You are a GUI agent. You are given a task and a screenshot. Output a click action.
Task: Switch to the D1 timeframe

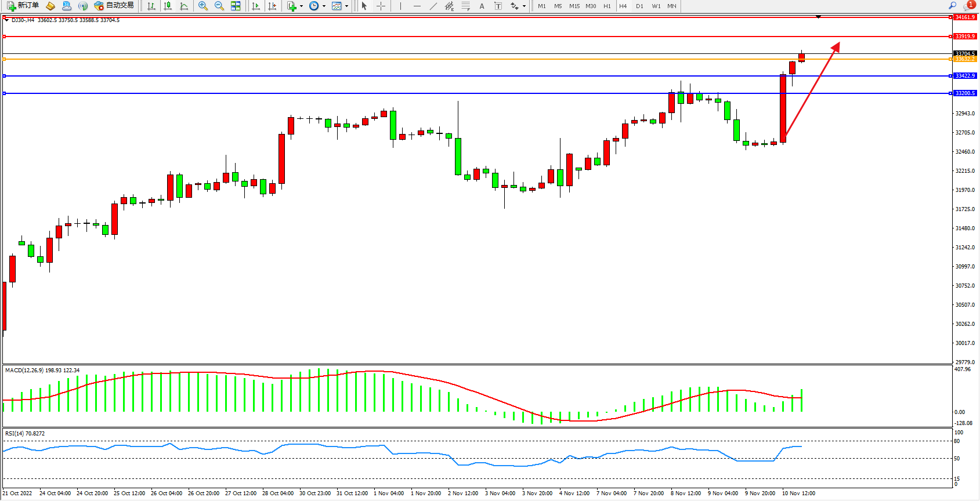click(639, 6)
